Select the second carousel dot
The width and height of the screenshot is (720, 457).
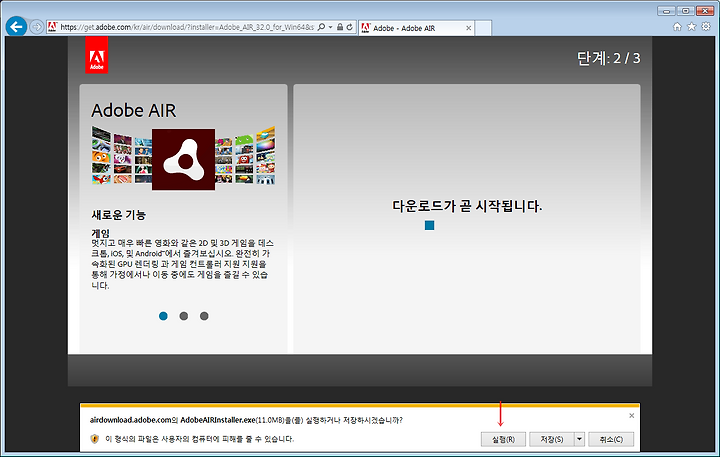pyautogui.click(x=184, y=316)
